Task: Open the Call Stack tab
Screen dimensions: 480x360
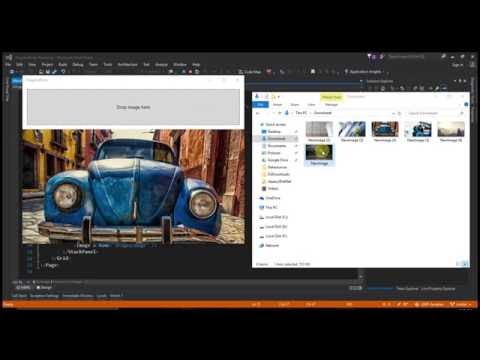Action: 19,296
